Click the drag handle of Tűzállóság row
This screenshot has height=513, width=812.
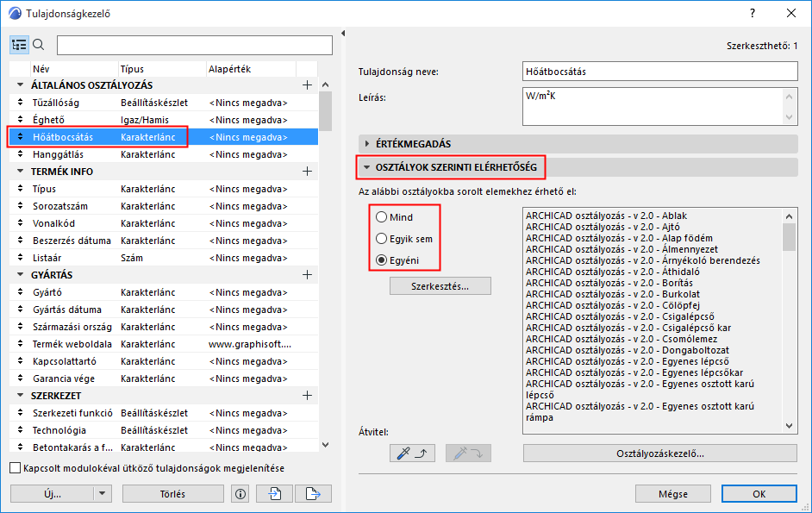point(20,102)
